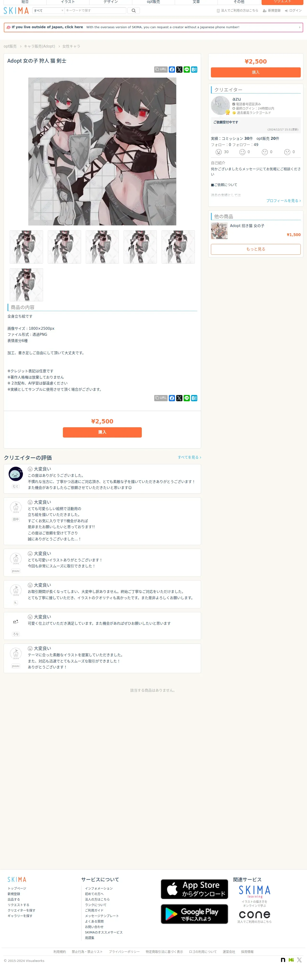Share on LINE via top icon
The width and height of the screenshot is (307, 980).
click(x=187, y=70)
